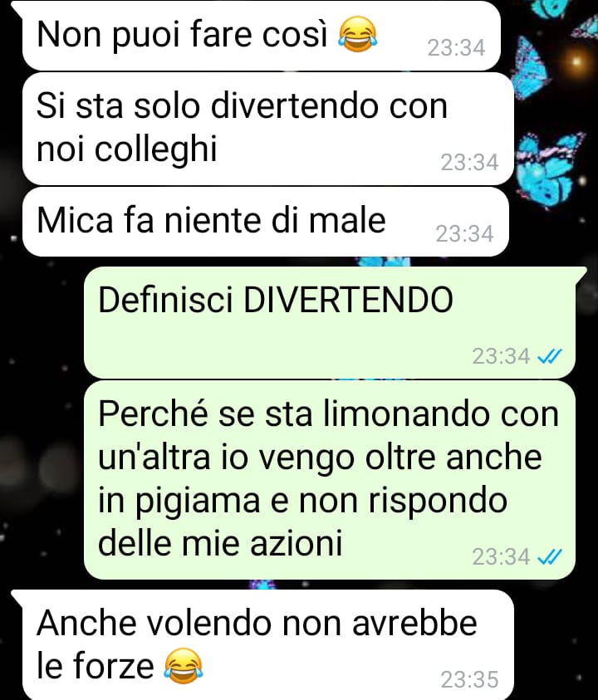
Task: Tap blue read ticks on "Definisci DIVERTENDO"
Action: tap(550, 356)
